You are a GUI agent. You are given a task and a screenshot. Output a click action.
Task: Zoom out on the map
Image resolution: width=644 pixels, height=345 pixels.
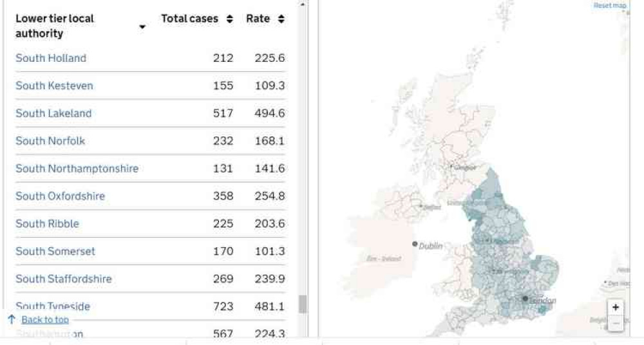[616, 322]
